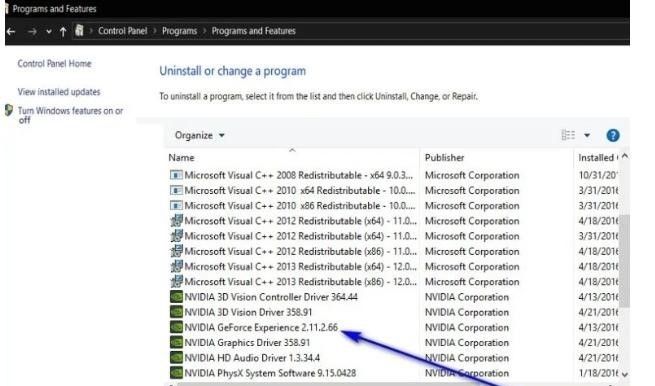Expand more view options arrow
This screenshot has height=386, width=655.
click(x=587, y=135)
